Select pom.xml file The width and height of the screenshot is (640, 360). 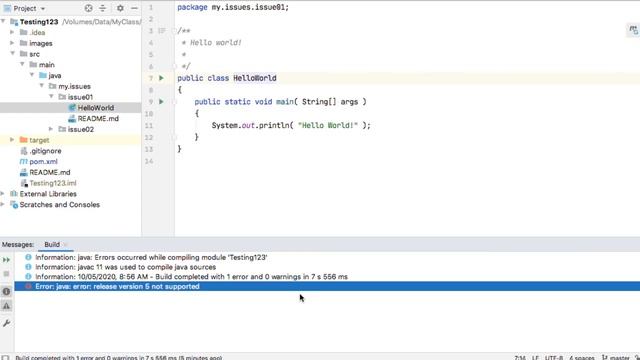43,162
